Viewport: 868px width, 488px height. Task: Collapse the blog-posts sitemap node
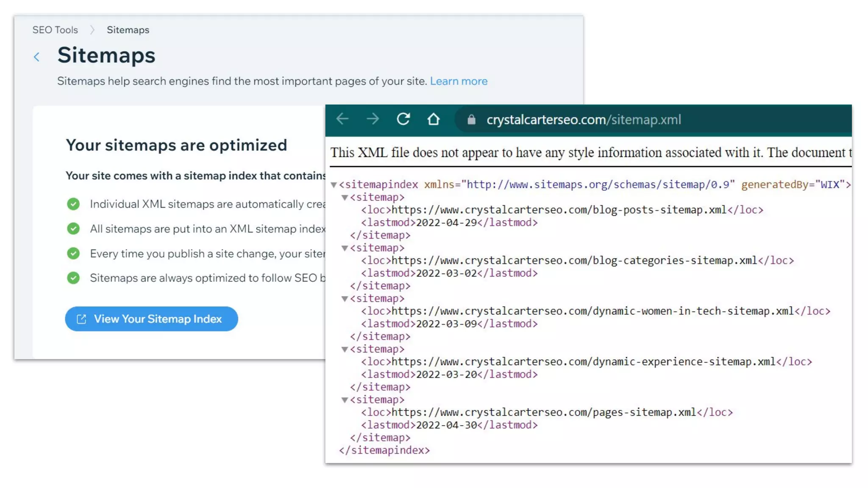click(x=345, y=197)
